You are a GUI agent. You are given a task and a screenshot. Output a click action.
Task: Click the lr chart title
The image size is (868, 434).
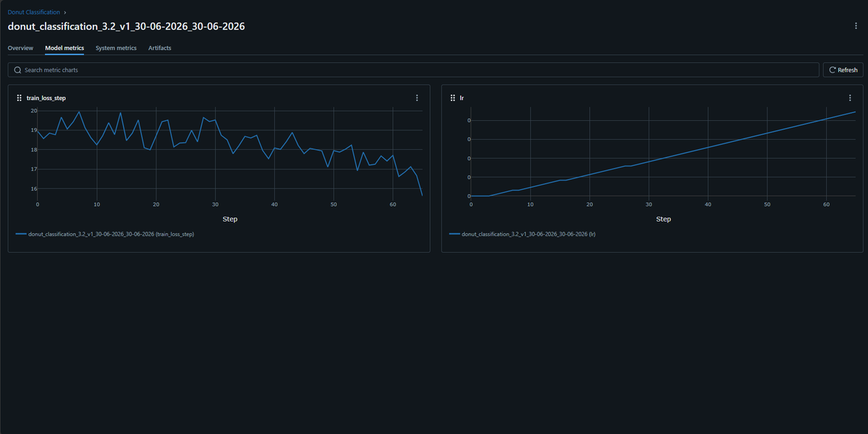(462, 98)
